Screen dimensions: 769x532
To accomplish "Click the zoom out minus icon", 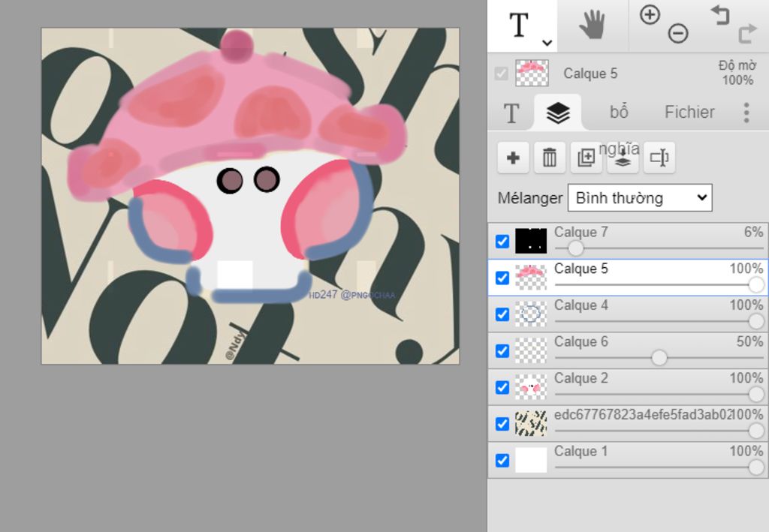I will point(678,34).
